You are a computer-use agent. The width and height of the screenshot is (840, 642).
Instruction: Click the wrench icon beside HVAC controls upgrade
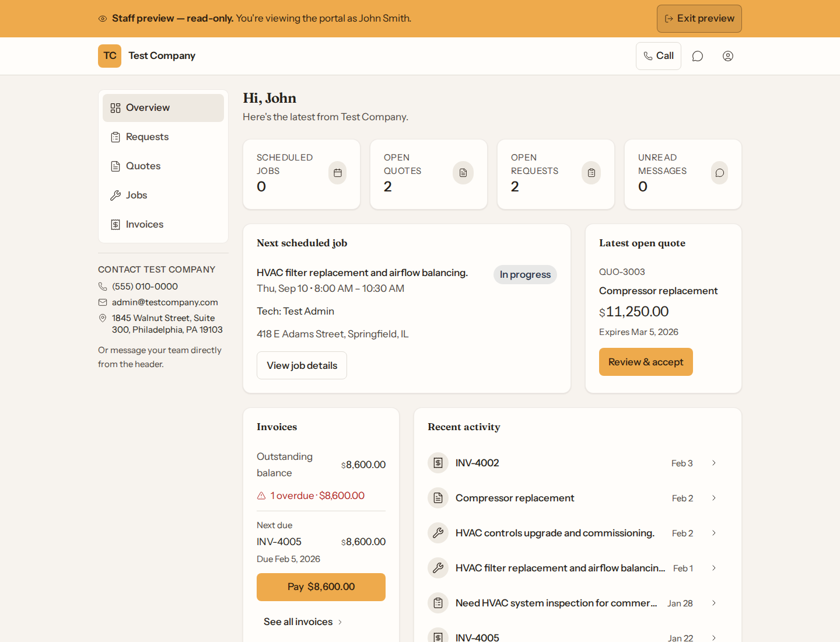coord(438,533)
